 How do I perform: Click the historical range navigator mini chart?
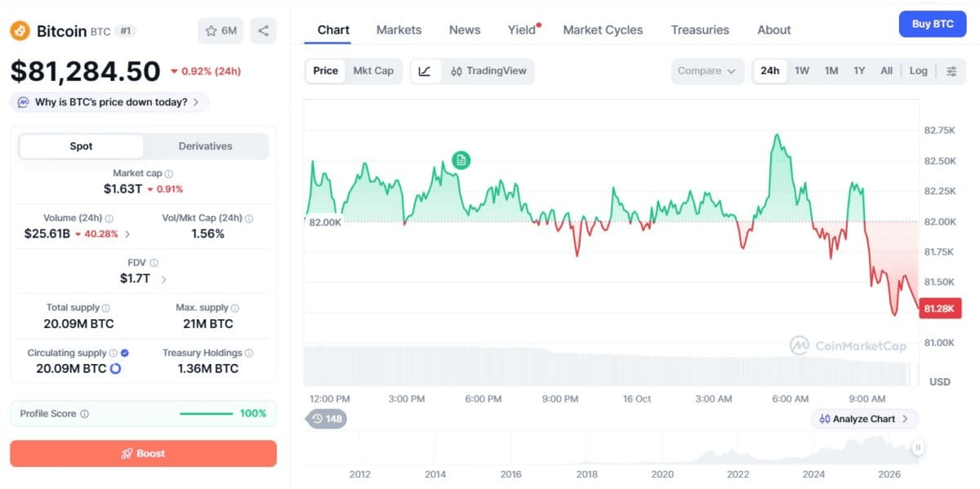click(x=611, y=447)
